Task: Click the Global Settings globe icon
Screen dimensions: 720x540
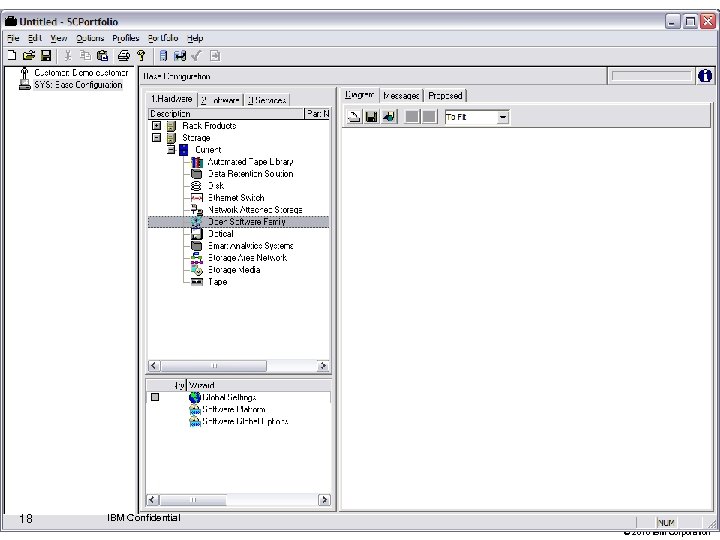Action: pyautogui.click(x=195, y=397)
